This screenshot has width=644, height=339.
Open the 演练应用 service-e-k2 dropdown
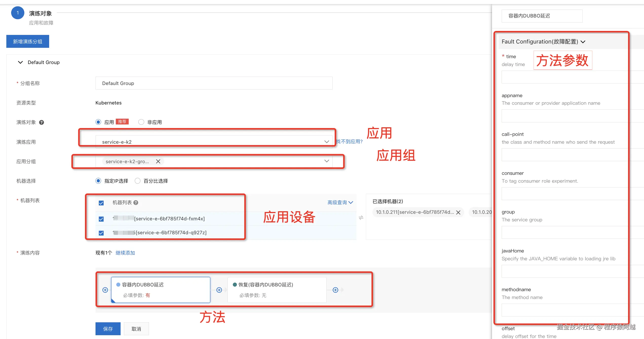click(214, 142)
